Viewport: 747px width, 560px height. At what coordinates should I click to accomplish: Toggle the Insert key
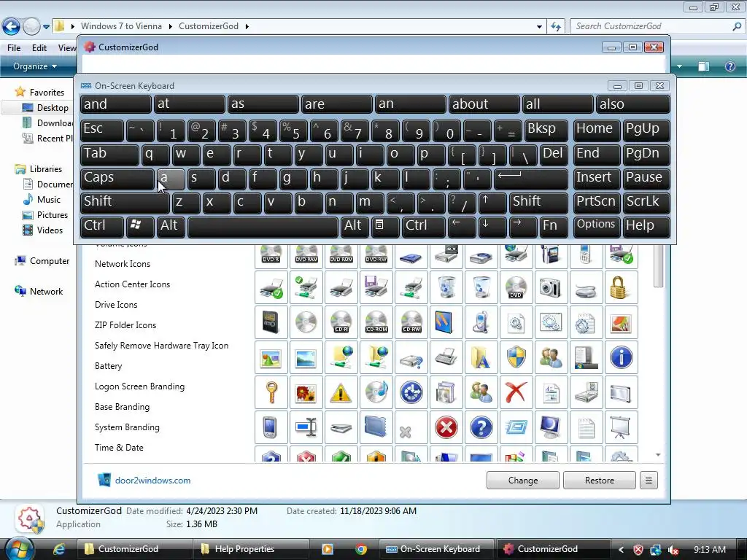[597, 179]
